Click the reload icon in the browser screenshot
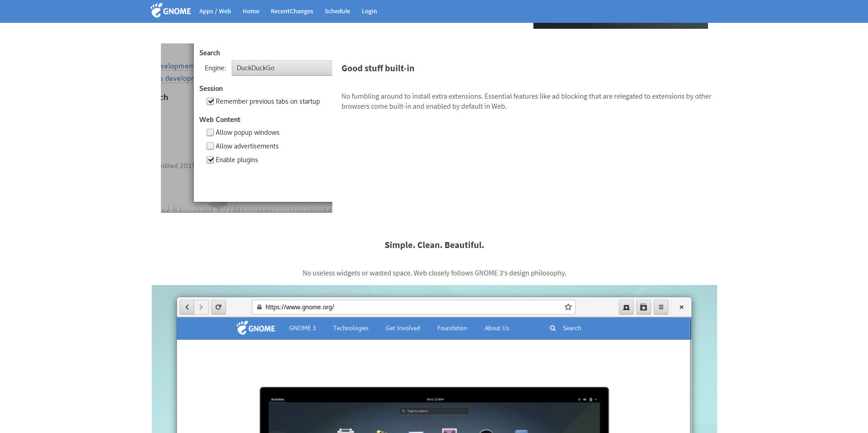 coord(218,307)
